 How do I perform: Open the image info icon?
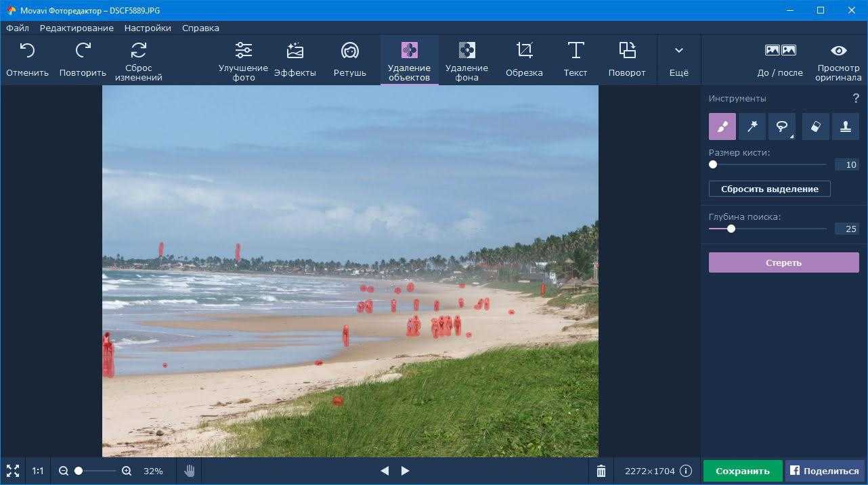686,471
